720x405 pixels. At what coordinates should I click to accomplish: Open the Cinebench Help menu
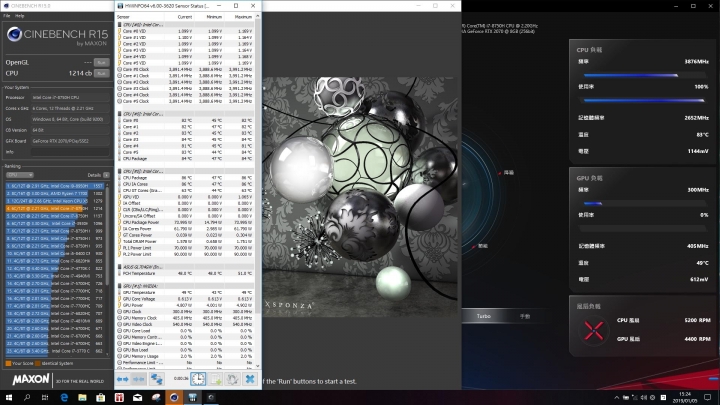pyautogui.click(x=20, y=16)
